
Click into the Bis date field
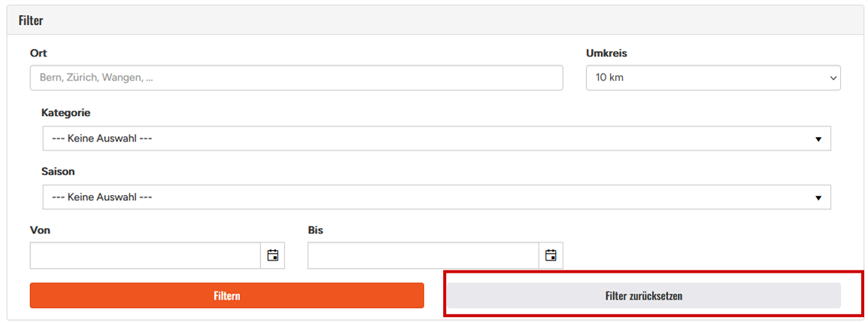click(x=423, y=255)
